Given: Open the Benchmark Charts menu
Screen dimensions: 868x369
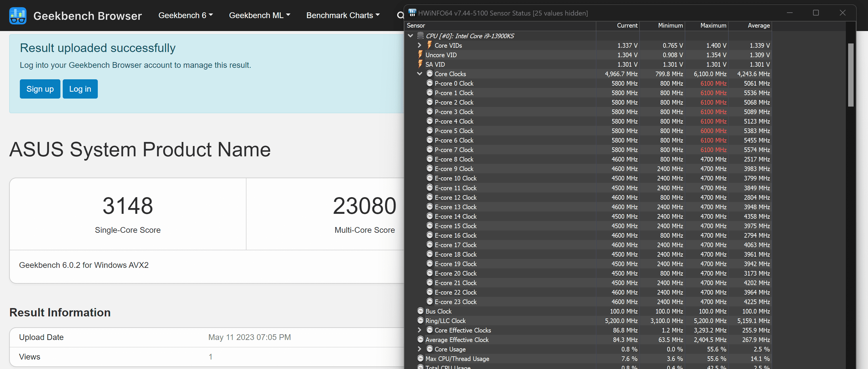Looking at the screenshot, I should (x=343, y=16).
